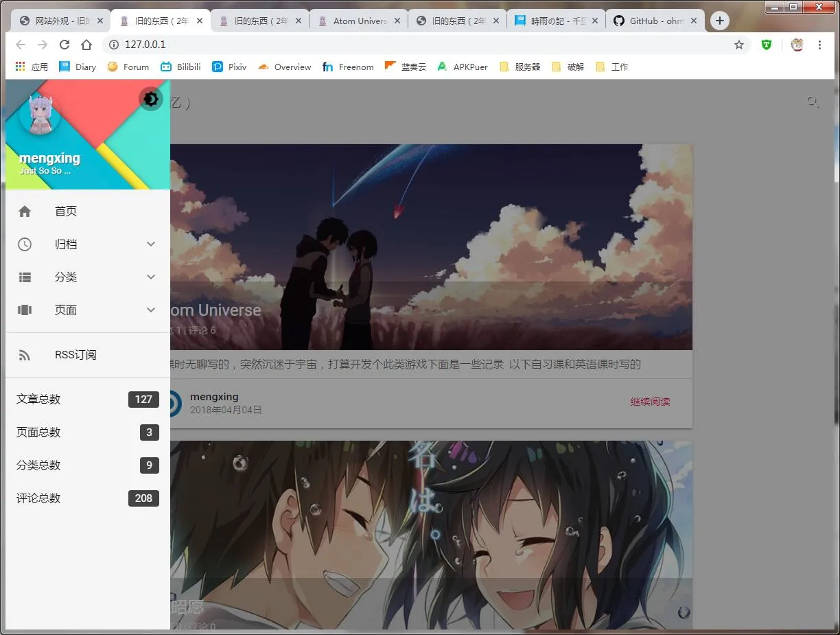The height and width of the screenshot is (635, 840).
Task: Open the RSS订阅 feed icon
Action: (25, 354)
